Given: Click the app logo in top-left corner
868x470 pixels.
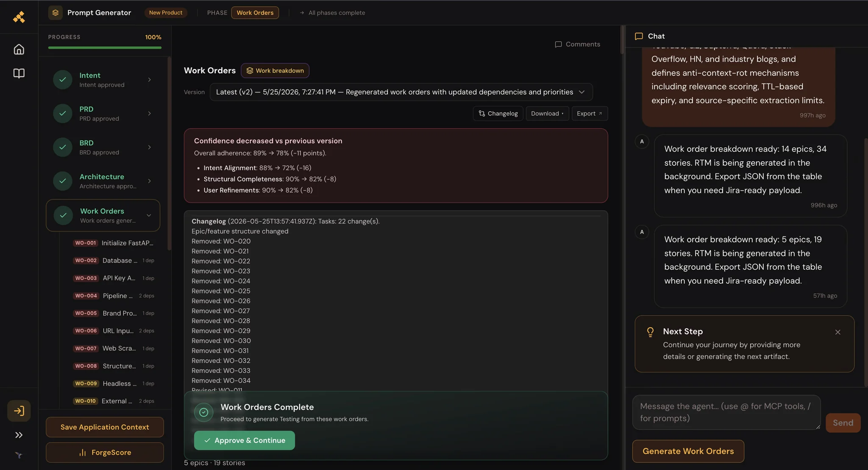Looking at the screenshot, I should point(19,17).
